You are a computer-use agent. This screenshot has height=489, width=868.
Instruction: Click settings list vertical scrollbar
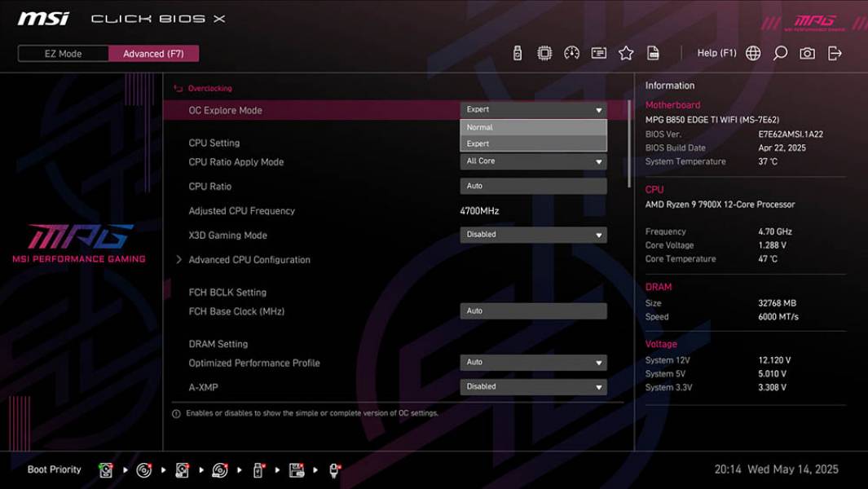(x=629, y=144)
